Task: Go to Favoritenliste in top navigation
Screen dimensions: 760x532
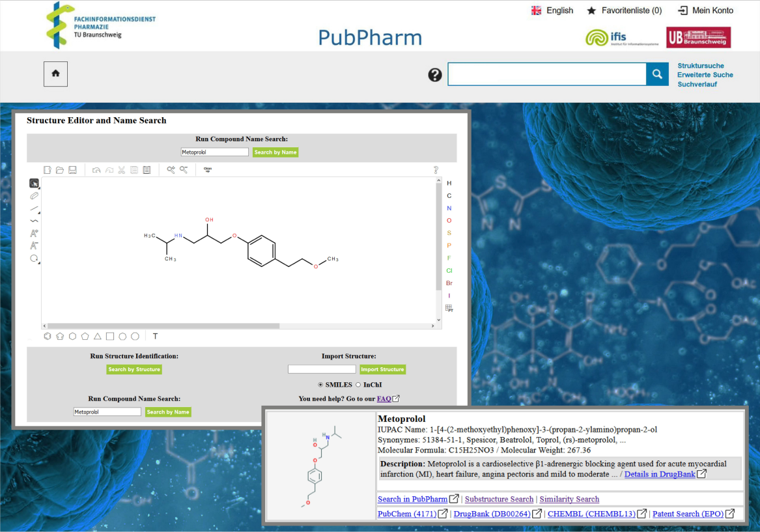Action: 624,10
